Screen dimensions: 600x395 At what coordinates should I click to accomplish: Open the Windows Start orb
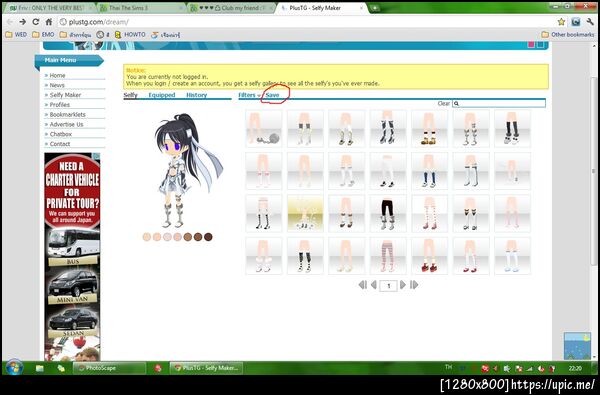(x=14, y=368)
